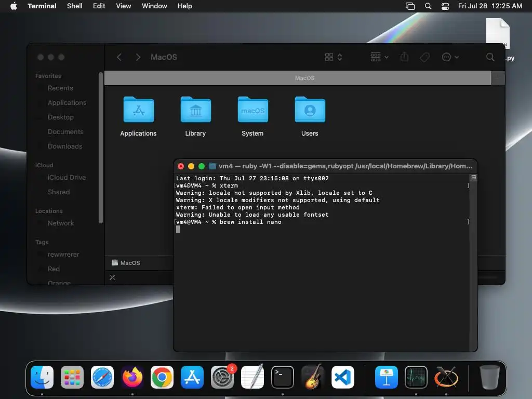This screenshot has height=399, width=532.
Task: Open the Apple menu
Action: (14, 6)
